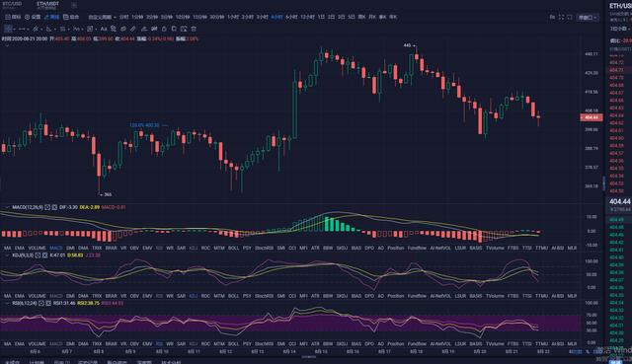The height and width of the screenshot is (364, 632).
Task: Click the 设置 button in top toolbar
Action: click(x=33, y=17)
